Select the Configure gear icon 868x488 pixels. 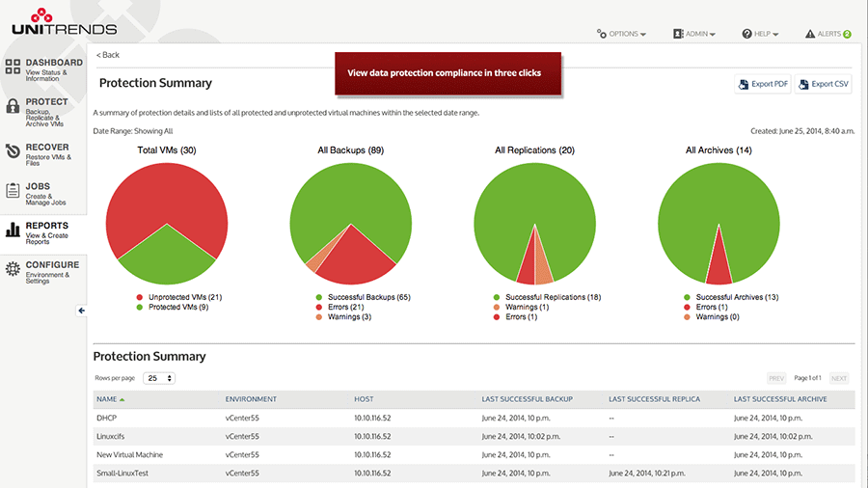[x=13, y=269]
